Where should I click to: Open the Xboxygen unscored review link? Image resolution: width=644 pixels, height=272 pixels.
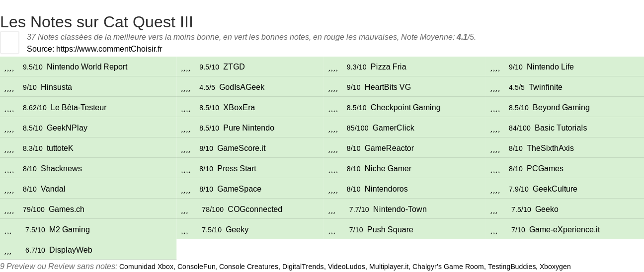[x=555, y=267]
